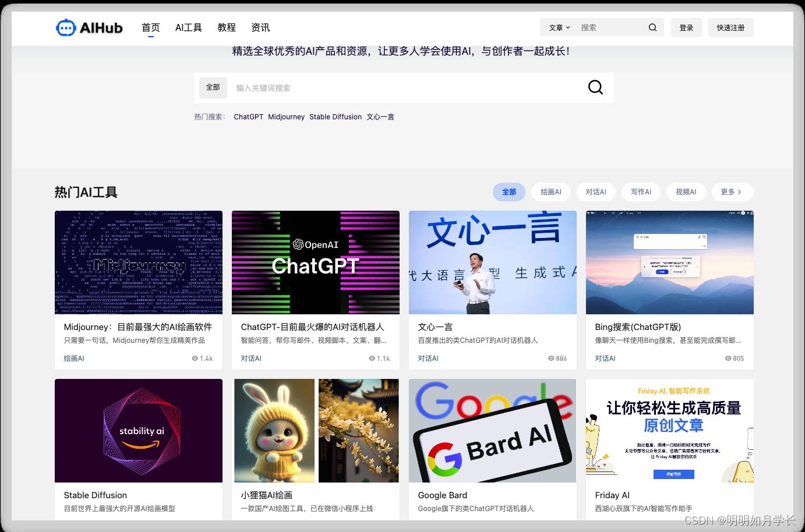Click 对话AI tag on ChatGPT card

251,359
